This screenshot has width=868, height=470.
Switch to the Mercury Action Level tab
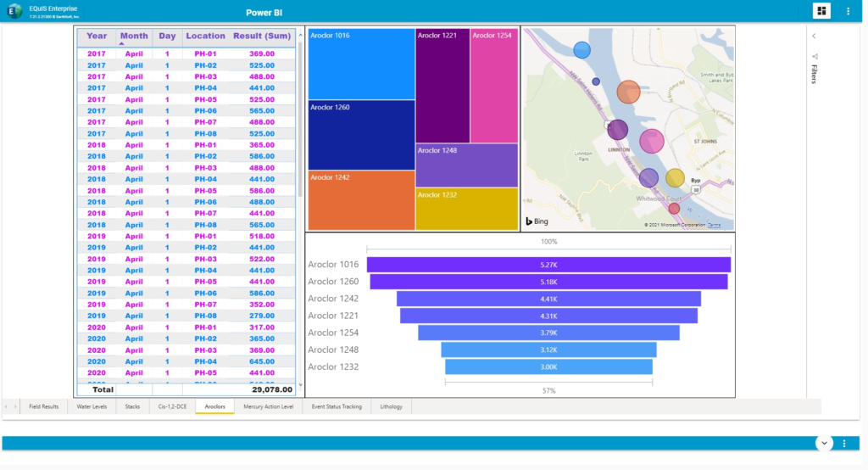click(267, 407)
